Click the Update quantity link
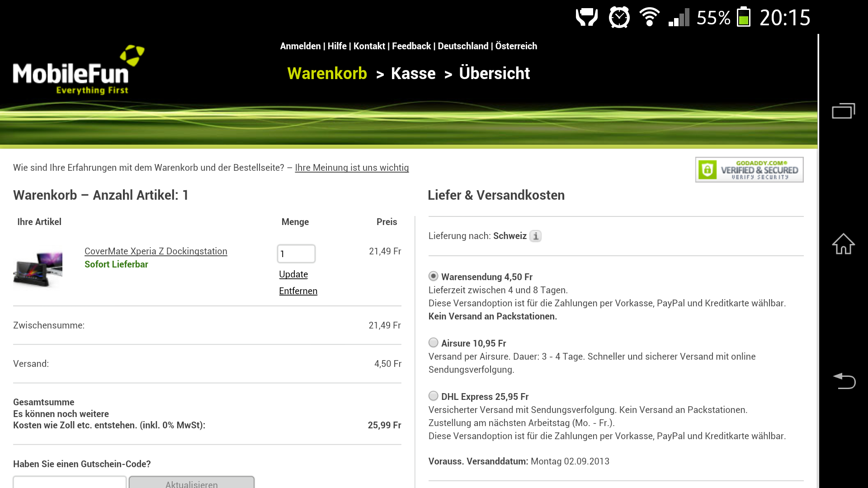The height and width of the screenshot is (488, 868). tap(293, 274)
